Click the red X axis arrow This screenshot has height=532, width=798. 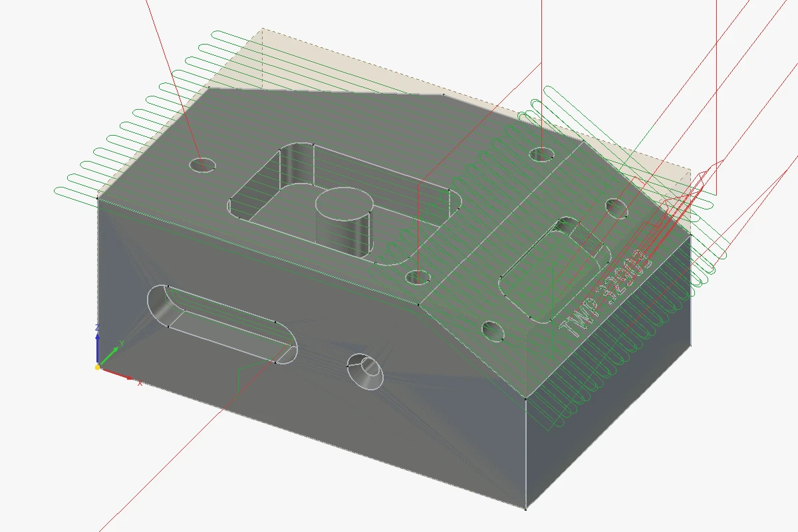click(x=117, y=374)
